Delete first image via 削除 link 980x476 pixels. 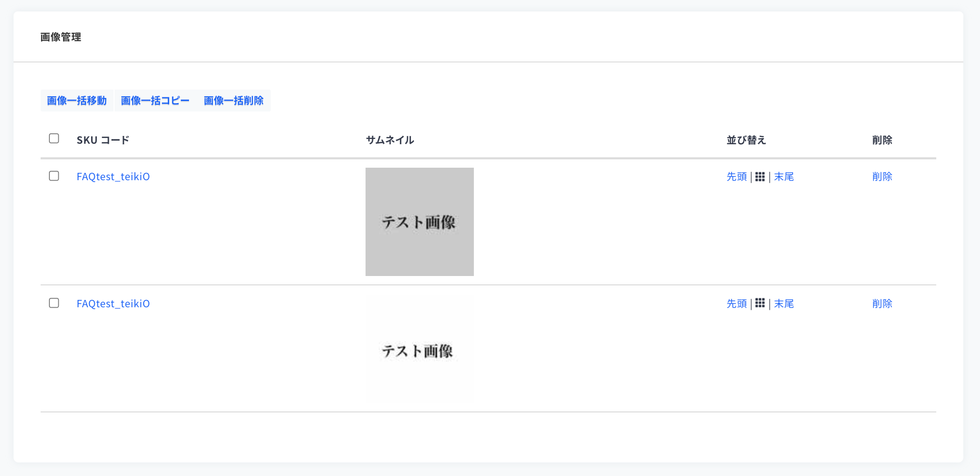(882, 177)
